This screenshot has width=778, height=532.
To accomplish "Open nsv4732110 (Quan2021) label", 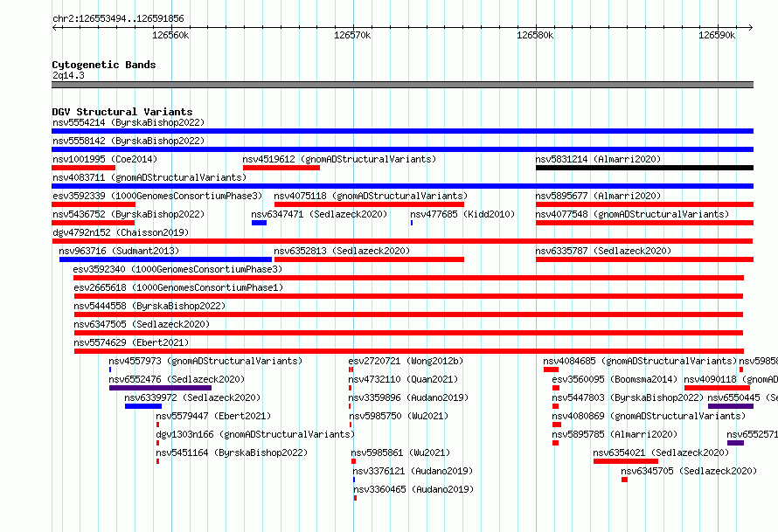I will point(403,379).
